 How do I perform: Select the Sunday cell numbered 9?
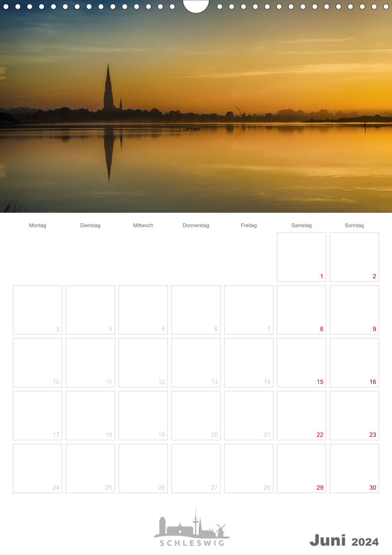354,310
